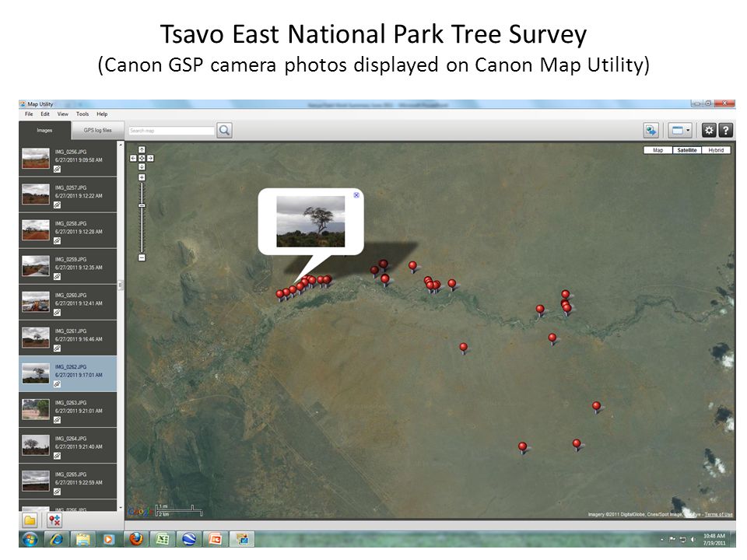Click the folder icon below the image list
Screen dimensions: 747x560
click(30, 520)
